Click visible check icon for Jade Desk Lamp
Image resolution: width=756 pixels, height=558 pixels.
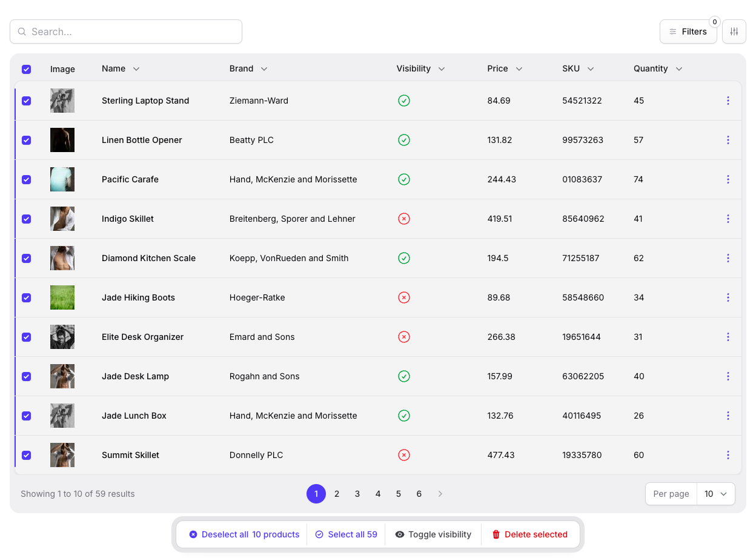click(404, 376)
